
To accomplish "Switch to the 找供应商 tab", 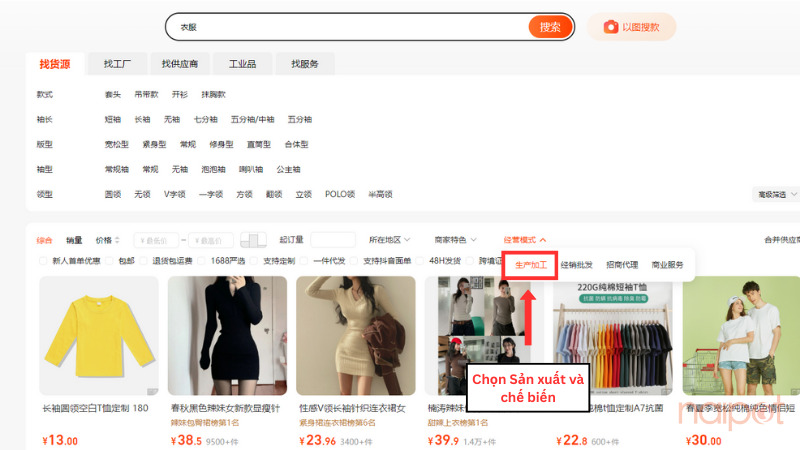I will [180, 64].
